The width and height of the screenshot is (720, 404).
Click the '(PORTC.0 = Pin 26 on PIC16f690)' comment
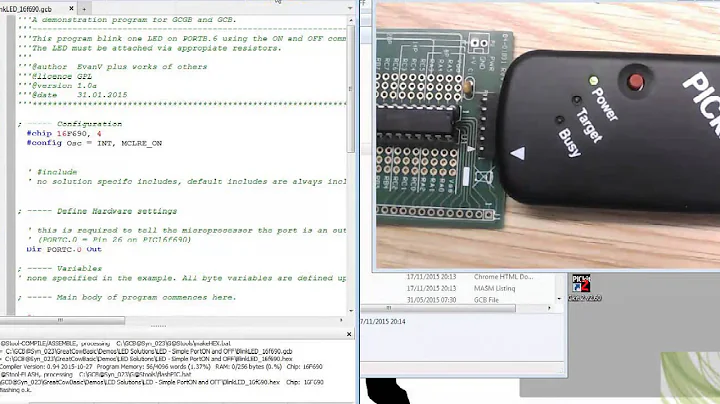click(x=109, y=240)
